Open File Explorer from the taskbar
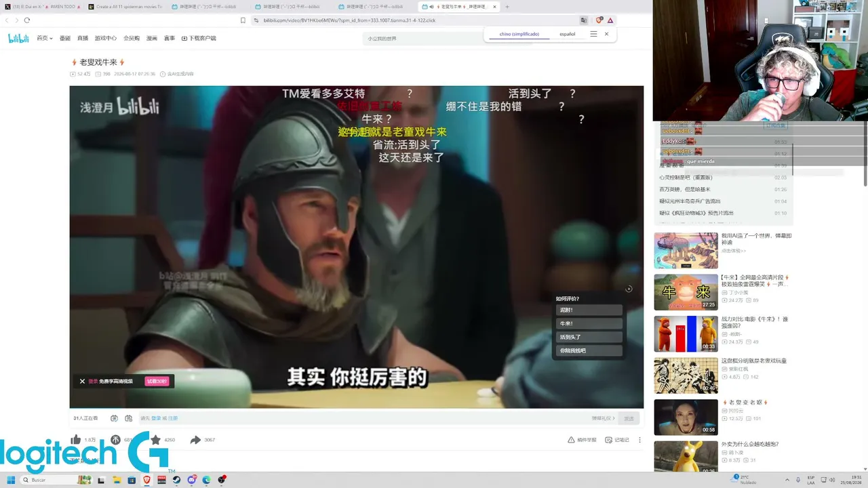868x488 pixels. click(x=116, y=480)
